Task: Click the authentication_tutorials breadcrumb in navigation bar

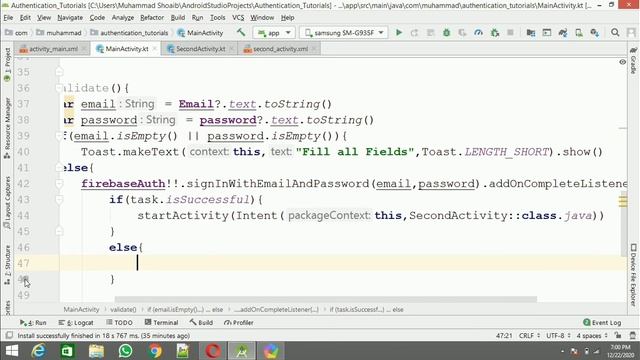Action: (x=129, y=33)
